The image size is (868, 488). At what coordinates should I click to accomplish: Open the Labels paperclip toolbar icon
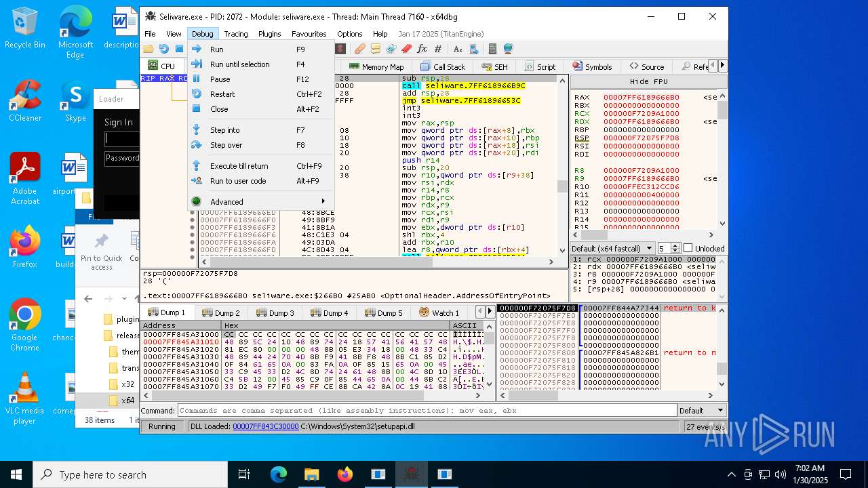tap(391, 49)
